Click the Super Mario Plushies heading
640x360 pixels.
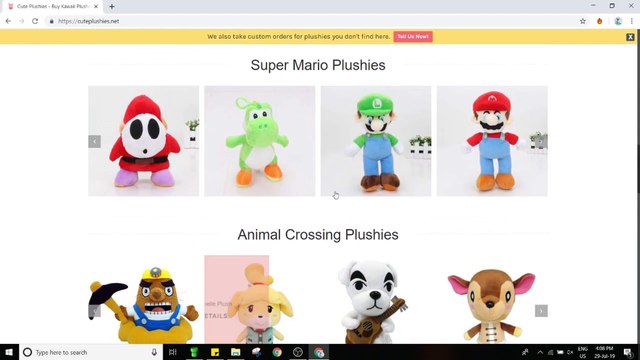[x=318, y=65]
